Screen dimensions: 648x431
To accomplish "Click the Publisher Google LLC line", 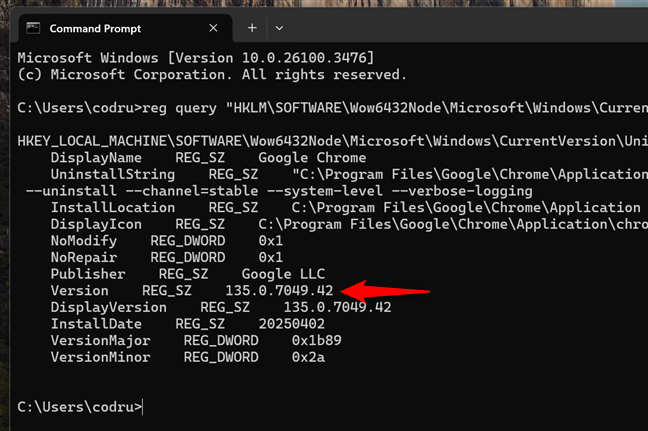I will 188,274.
